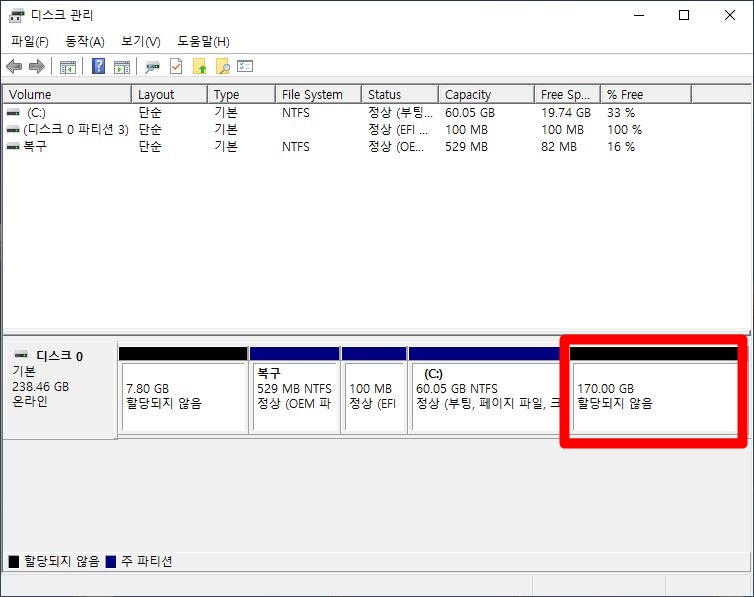Open the 도움말(H) menu

coord(203,41)
